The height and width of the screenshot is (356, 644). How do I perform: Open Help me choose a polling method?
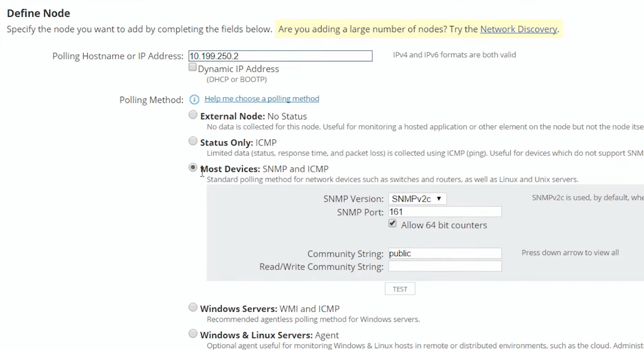click(262, 99)
